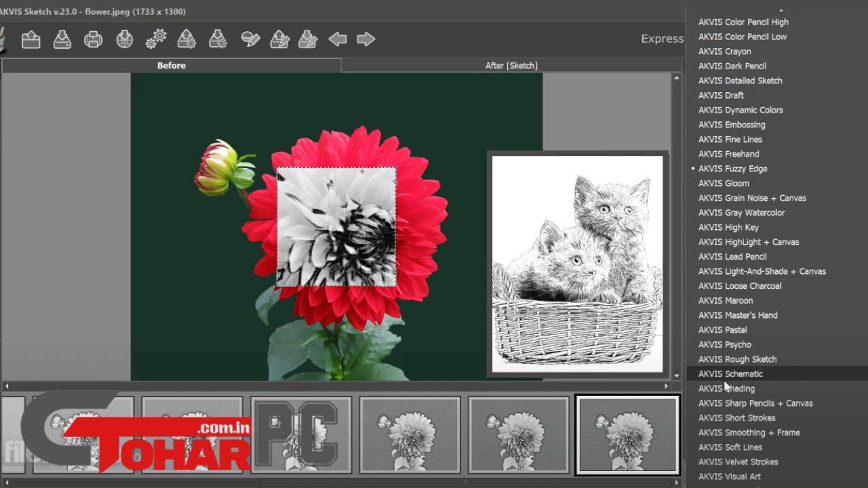Select the AKVIS Freehand preset
This screenshot has height=488, width=868.
(728, 154)
